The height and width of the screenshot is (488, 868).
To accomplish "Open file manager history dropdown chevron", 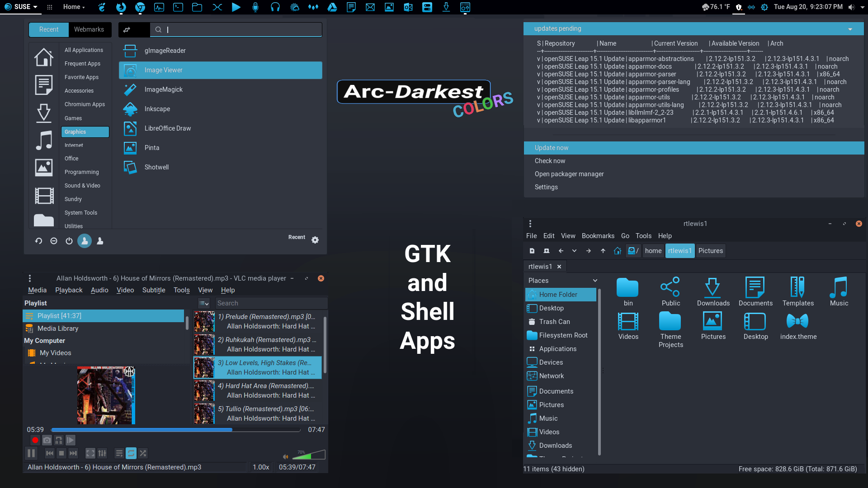I will pyautogui.click(x=575, y=251).
